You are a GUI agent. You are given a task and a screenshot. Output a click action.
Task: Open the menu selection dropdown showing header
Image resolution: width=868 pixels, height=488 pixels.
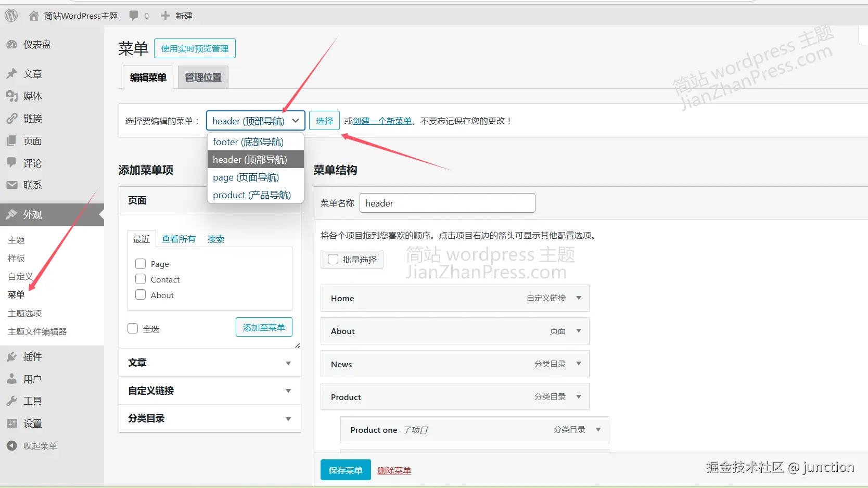click(x=256, y=121)
